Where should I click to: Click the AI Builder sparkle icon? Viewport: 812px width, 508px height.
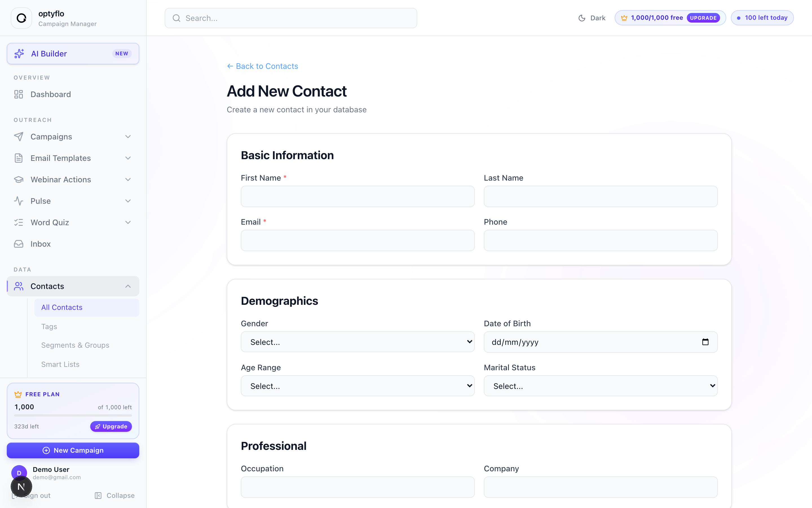pos(19,54)
